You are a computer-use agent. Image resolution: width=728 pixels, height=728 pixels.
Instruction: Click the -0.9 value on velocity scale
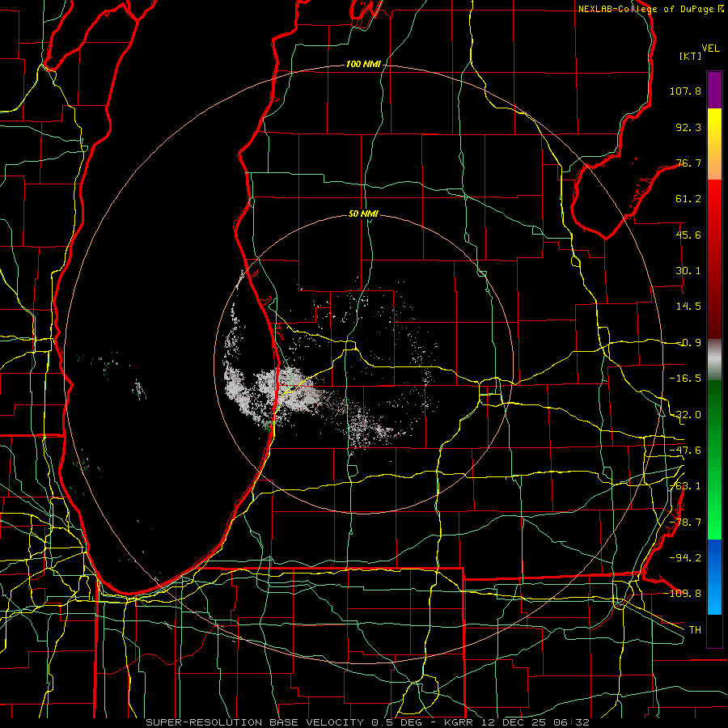(x=688, y=343)
